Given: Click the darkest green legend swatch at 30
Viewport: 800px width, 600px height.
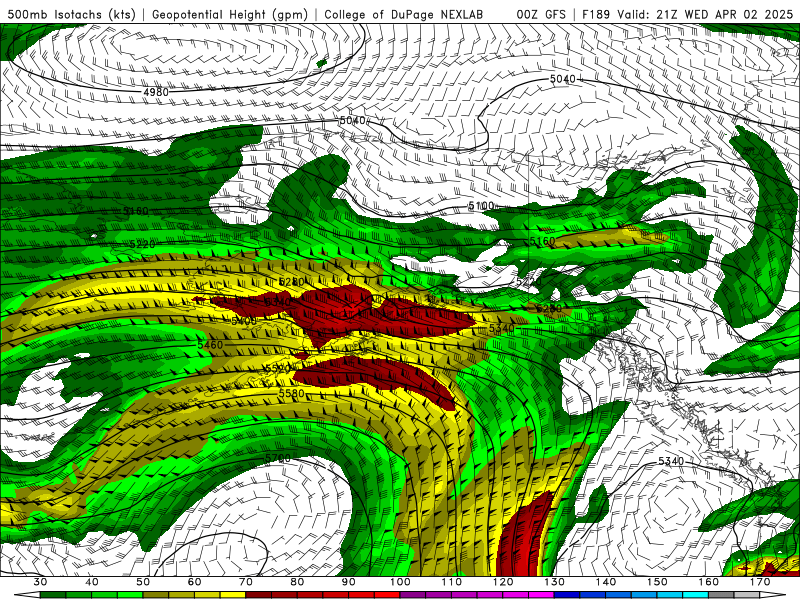Looking at the screenshot, I should coord(53,595).
